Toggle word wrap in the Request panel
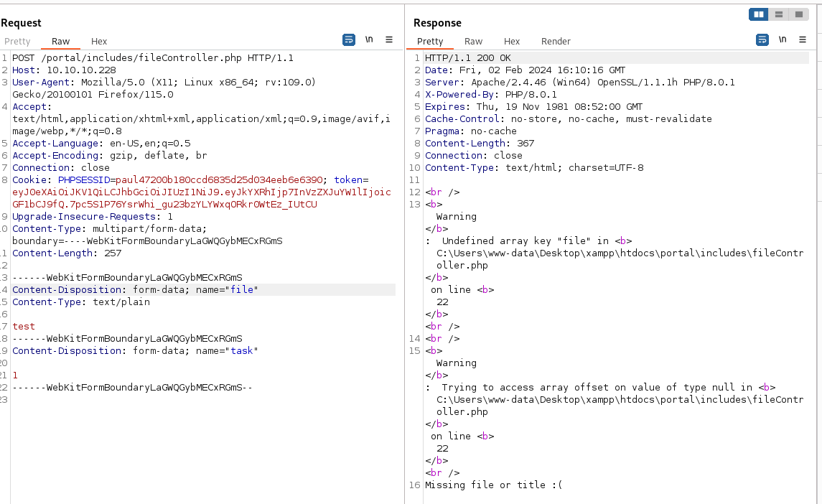This screenshot has width=822, height=504. pyautogui.click(x=349, y=40)
